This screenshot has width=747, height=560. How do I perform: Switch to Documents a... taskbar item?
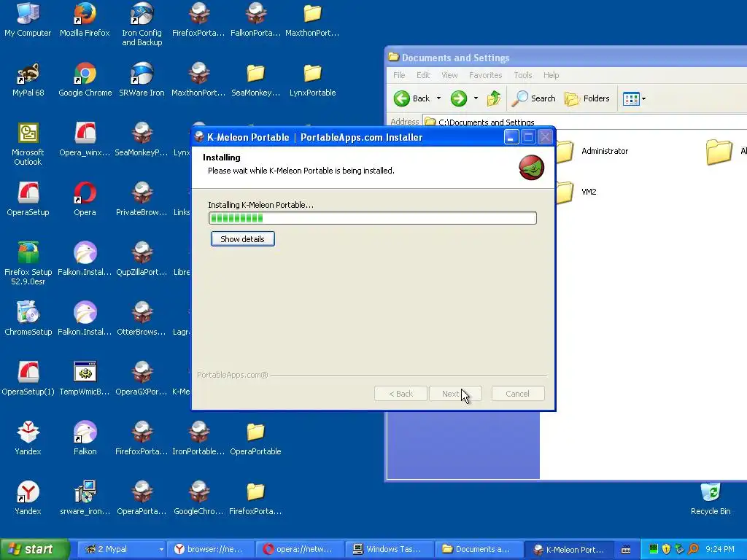click(479, 549)
